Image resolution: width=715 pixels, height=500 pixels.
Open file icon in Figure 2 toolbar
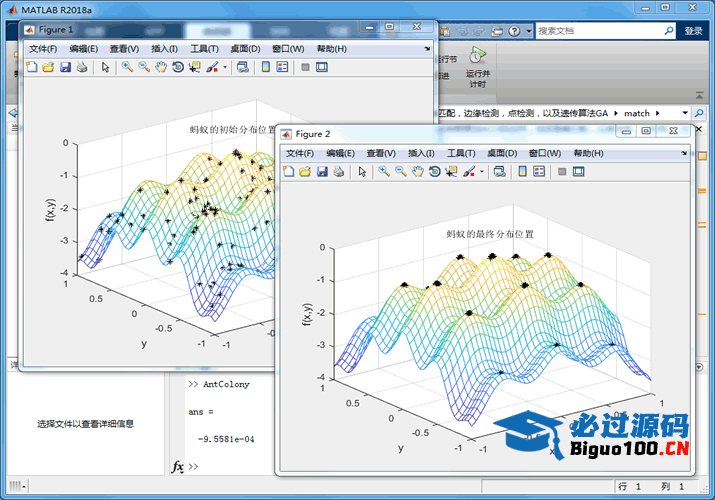pyautogui.click(x=305, y=171)
